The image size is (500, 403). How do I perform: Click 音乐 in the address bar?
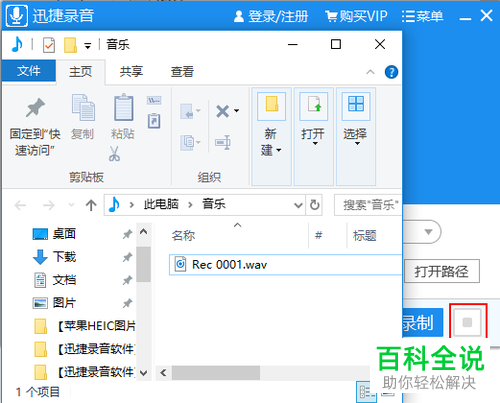[214, 204]
